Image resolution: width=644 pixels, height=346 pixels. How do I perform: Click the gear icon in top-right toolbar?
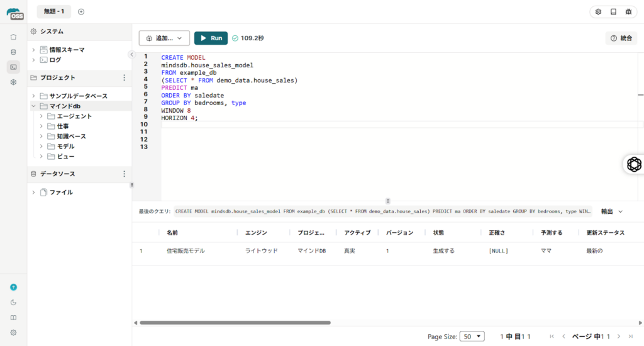598,12
